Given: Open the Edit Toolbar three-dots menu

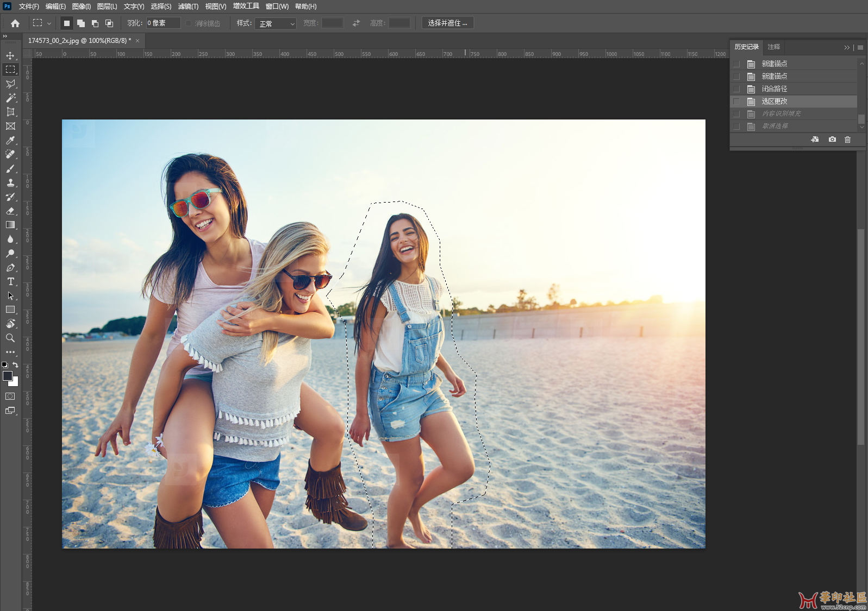Looking at the screenshot, I should coord(10,352).
